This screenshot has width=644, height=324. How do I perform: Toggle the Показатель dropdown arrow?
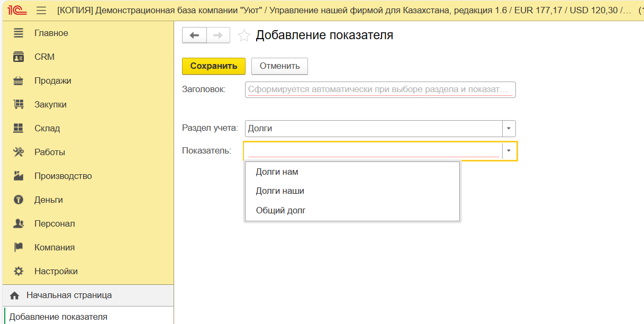(x=509, y=151)
